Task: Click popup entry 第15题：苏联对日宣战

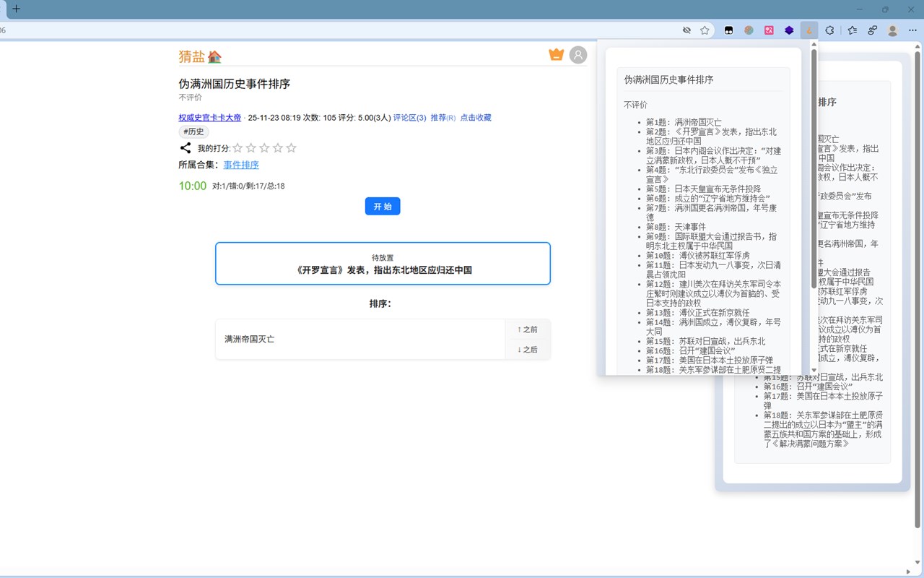Action: (x=706, y=341)
